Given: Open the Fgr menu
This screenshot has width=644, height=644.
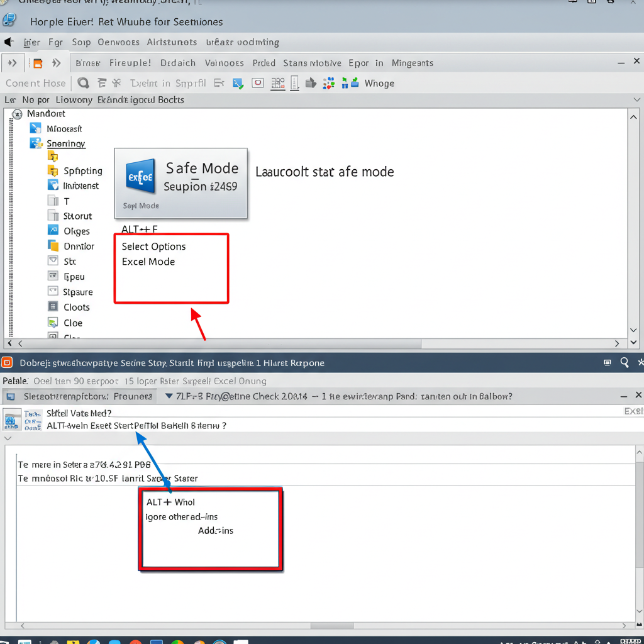Looking at the screenshot, I should pyautogui.click(x=55, y=42).
